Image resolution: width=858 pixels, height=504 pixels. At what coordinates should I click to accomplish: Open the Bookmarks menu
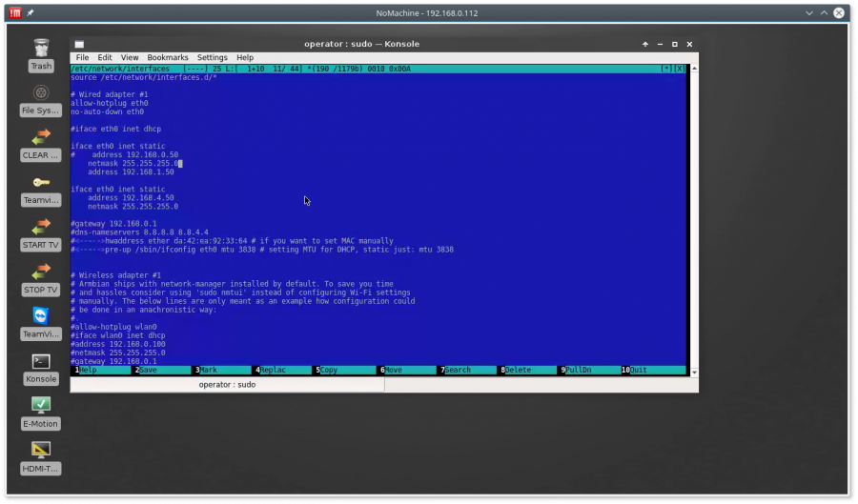tap(168, 57)
